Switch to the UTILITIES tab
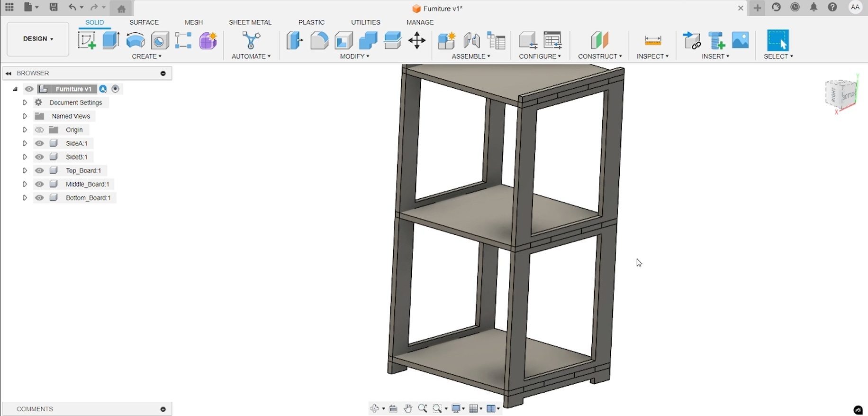This screenshot has width=868, height=416. click(366, 22)
